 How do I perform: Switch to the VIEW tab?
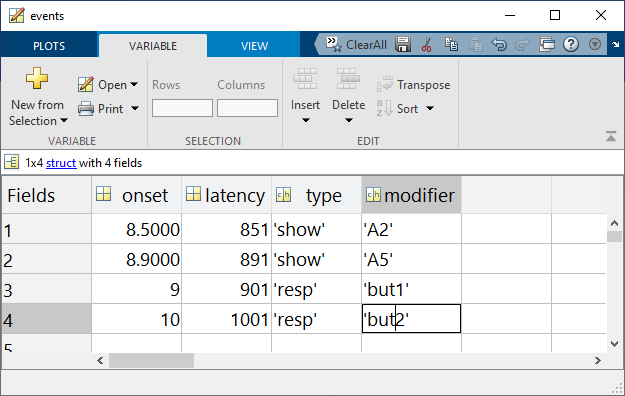pos(254,46)
